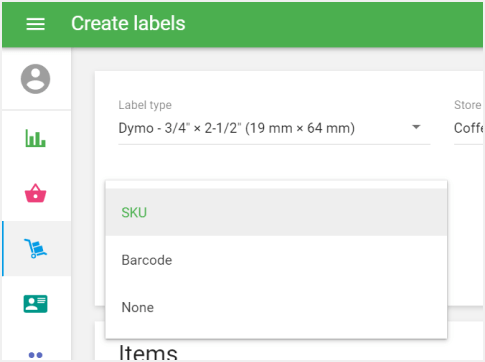Click the Store field caption
Screen dimensions: 485x362
468,105
